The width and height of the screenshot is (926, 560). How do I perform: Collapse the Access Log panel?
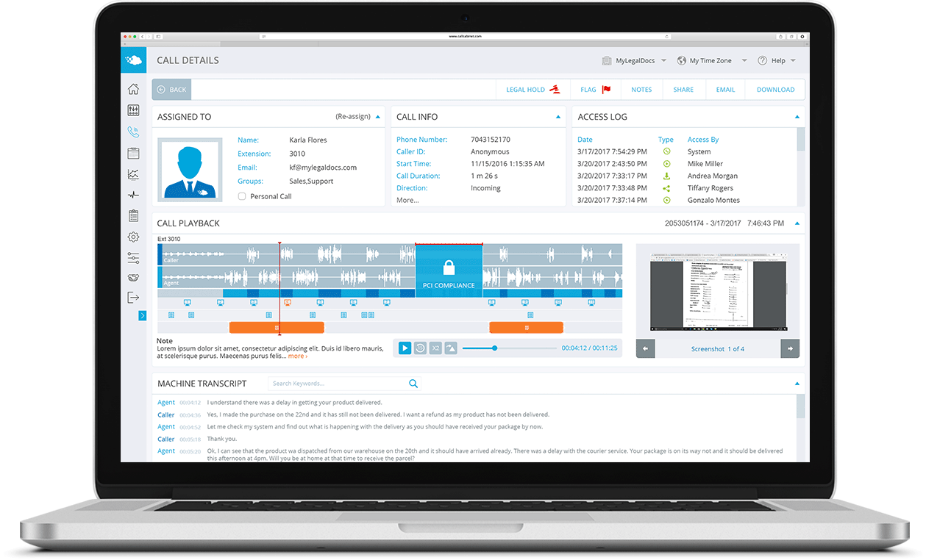click(x=797, y=117)
